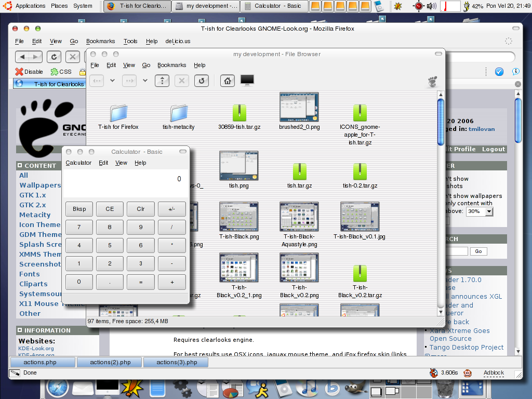Click File Browser vertical scrollbar
Screen dimensions: 532x399
[441, 122]
